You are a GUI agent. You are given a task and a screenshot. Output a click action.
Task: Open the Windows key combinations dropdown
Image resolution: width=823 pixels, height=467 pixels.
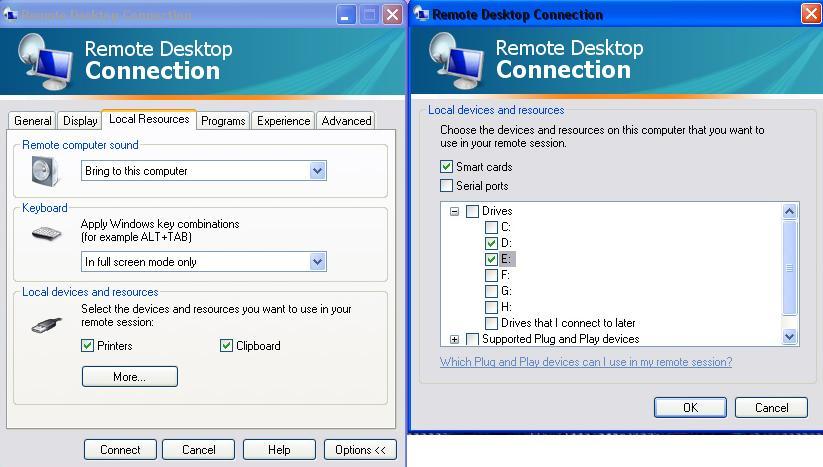(x=317, y=262)
